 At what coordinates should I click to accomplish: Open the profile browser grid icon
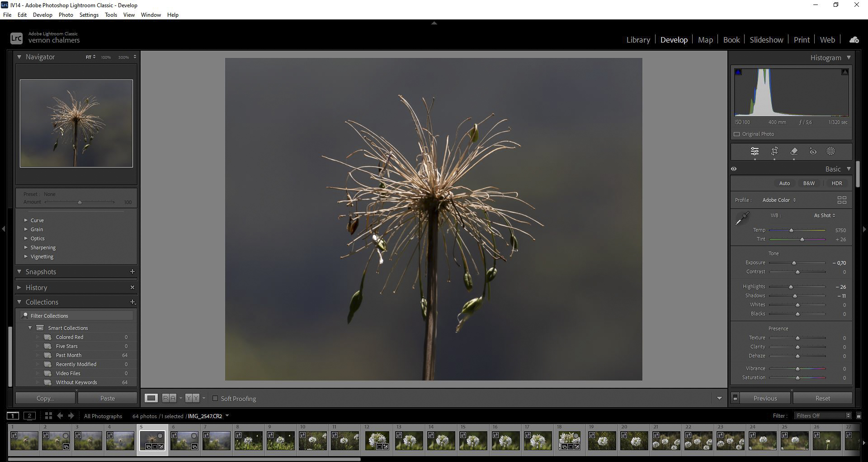coord(842,200)
